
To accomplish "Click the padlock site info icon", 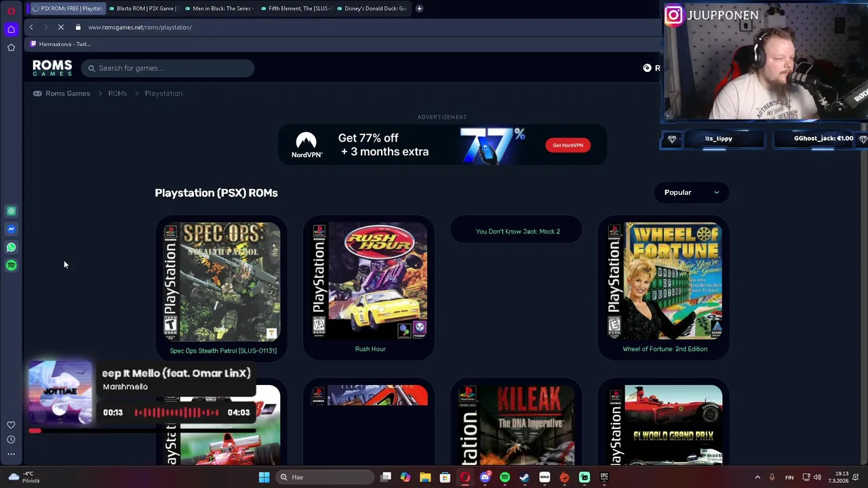I will click(78, 27).
